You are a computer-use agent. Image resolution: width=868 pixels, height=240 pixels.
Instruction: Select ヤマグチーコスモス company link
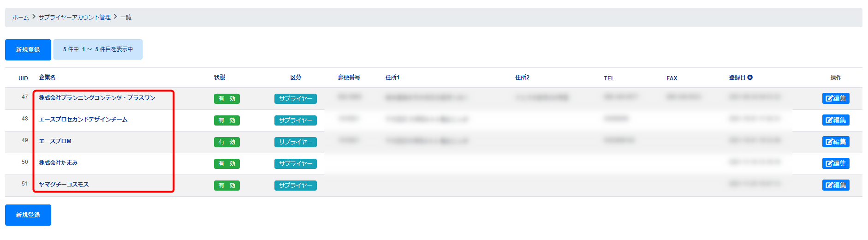64,185
